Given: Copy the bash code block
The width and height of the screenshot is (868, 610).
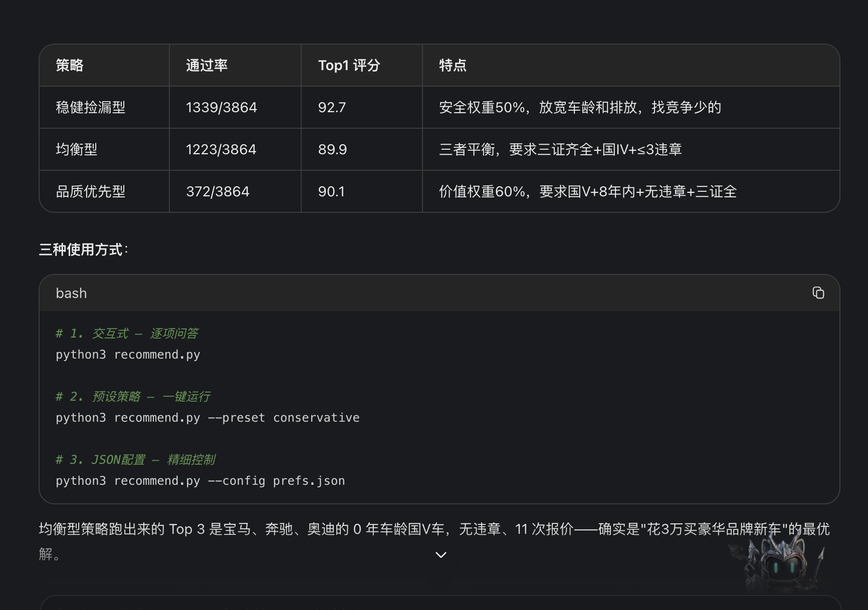Looking at the screenshot, I should pyautogui.click(x=818, y=293).
